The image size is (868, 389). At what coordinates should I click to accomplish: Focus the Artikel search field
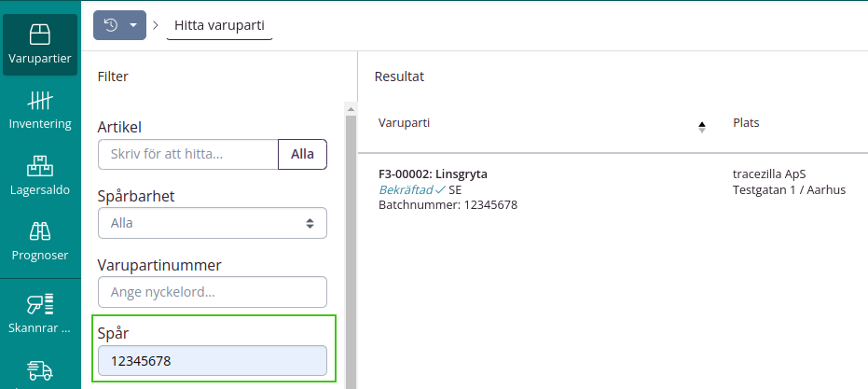point(187,154)
